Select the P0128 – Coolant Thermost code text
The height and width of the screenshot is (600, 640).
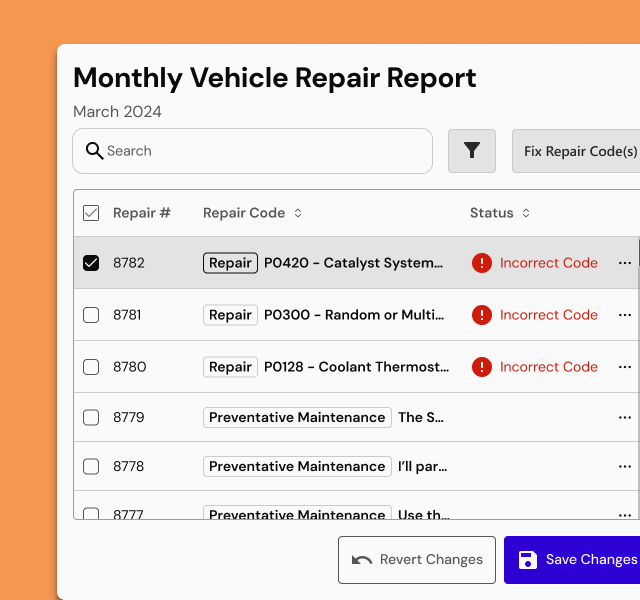tap(356, 367)
